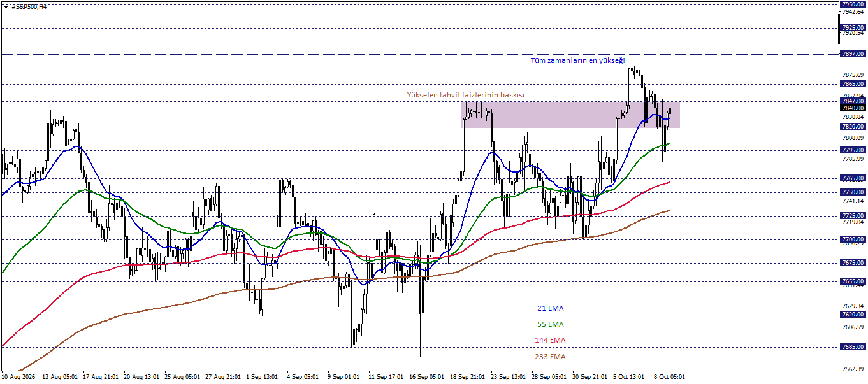Click the 7865.00 price level tag
The width and height of the screenshot is (868, 384).
coord(853,83)
